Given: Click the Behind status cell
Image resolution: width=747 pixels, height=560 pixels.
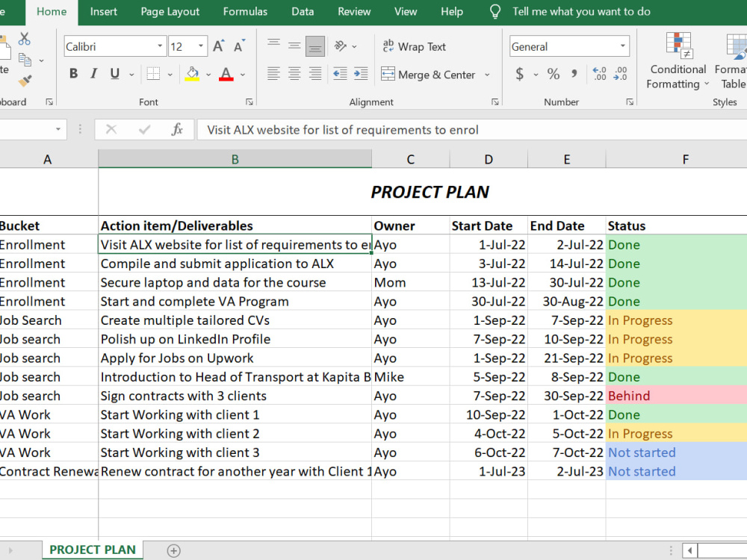Looking at the screenshot, I should tap(677, 396).
